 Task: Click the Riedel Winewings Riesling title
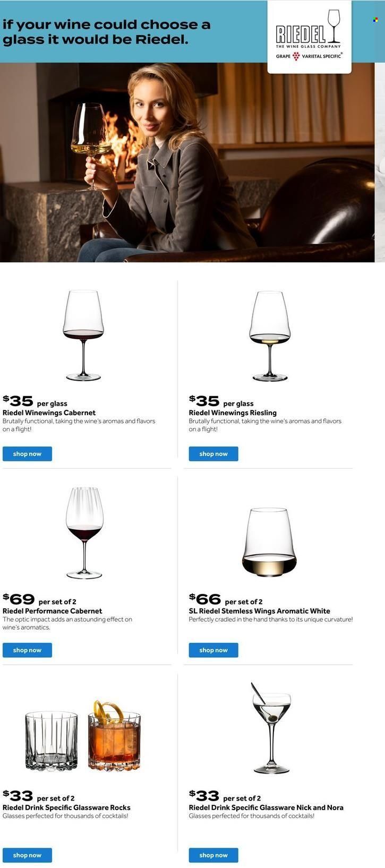pos(233,412)
